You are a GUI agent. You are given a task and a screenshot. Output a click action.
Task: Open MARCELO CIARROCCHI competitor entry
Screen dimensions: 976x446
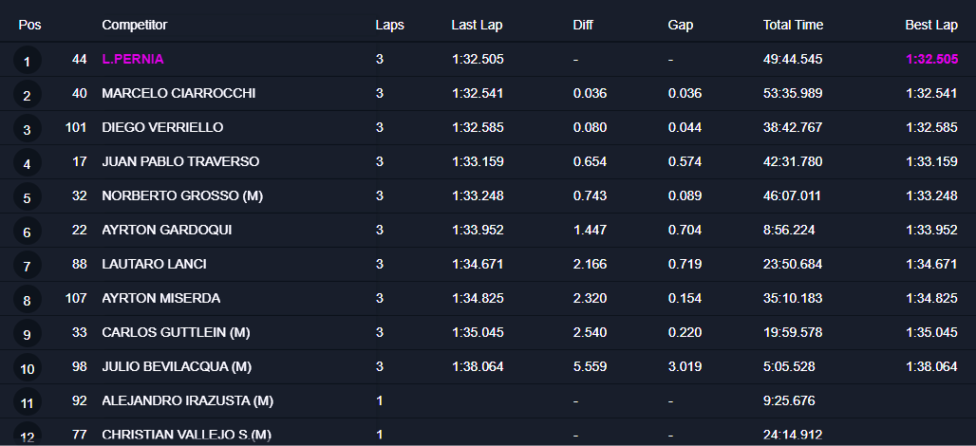[179, 93]
